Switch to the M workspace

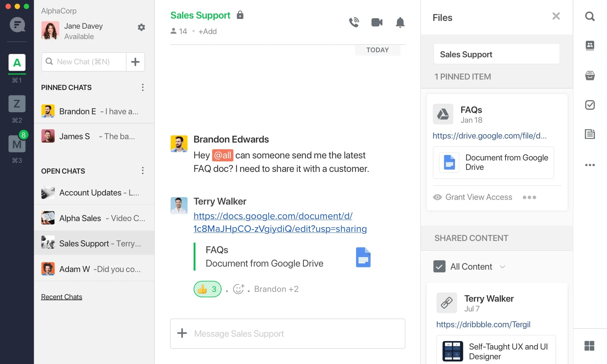click(x=17, y=144)
